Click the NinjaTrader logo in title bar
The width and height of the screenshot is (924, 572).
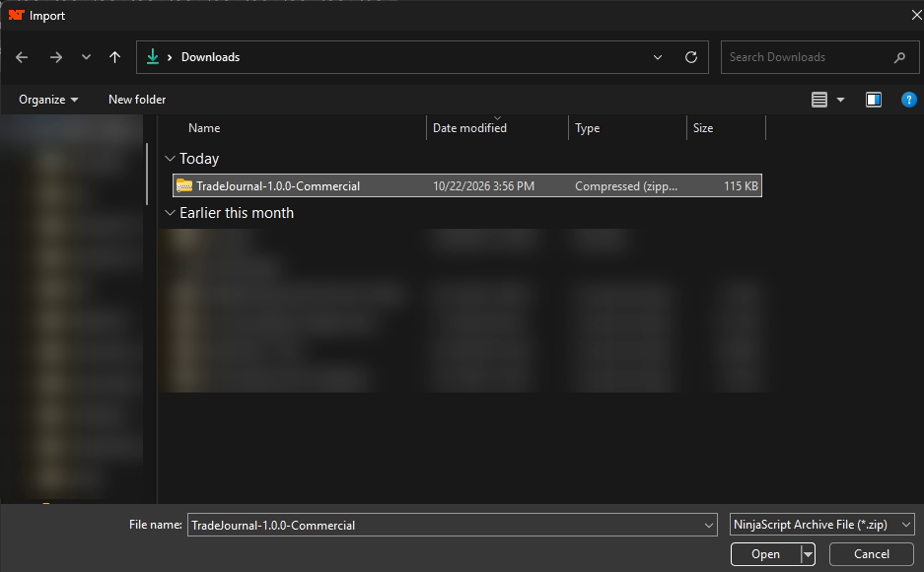(x=16, y=15)
